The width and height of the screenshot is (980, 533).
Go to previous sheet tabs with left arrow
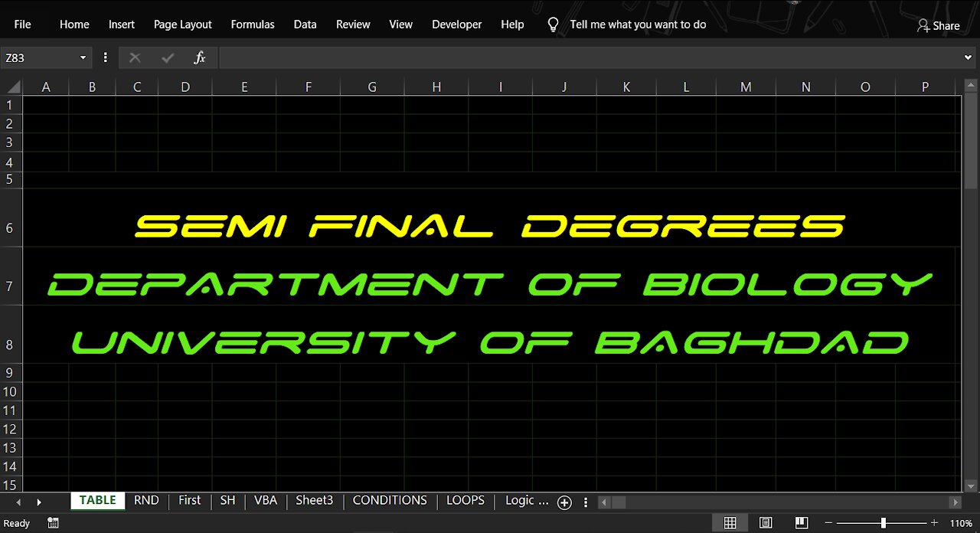18,502
